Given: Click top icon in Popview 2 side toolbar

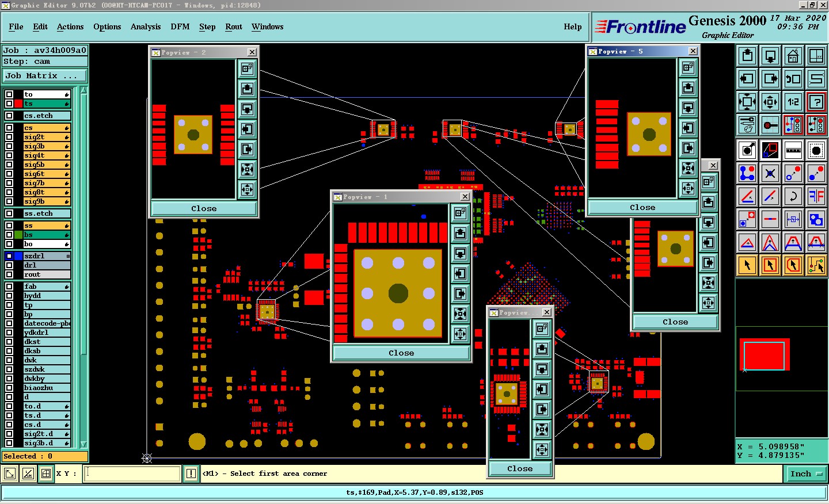Looking at the screenshot, I should click(248, 69).
